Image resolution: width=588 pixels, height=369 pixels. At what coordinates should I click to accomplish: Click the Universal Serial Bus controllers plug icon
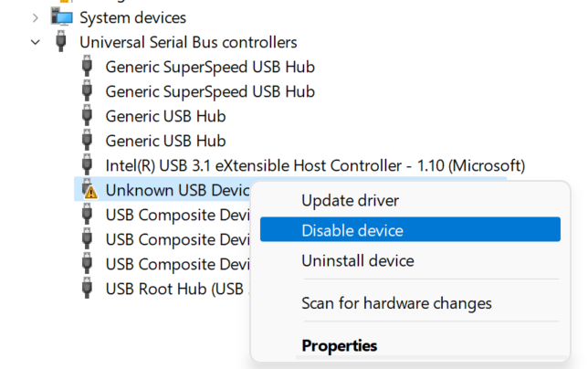[x=61, y=42]
